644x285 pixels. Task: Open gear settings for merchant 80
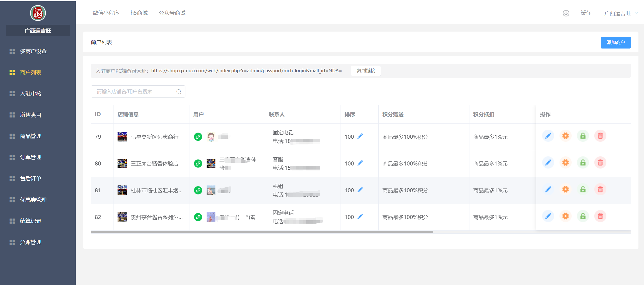coord(565,163)
